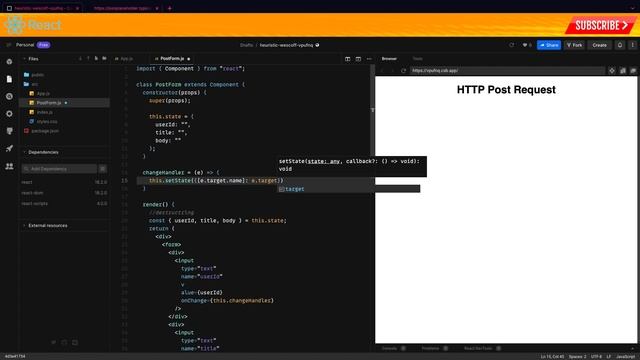Select PostForm.js in the file tree
The height and width of the screenshot is (360, 640).
[x=64, y=102]
